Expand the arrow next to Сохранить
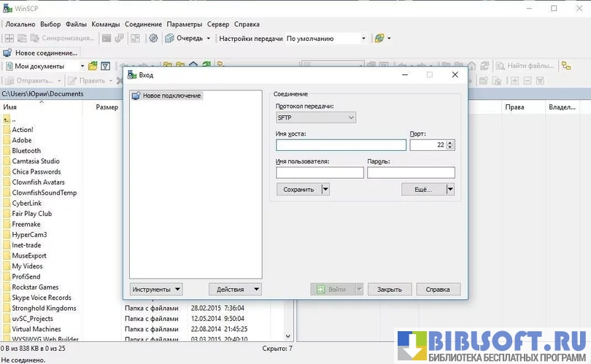The height and width of the screenshot is (364, 591). [325, 189]
